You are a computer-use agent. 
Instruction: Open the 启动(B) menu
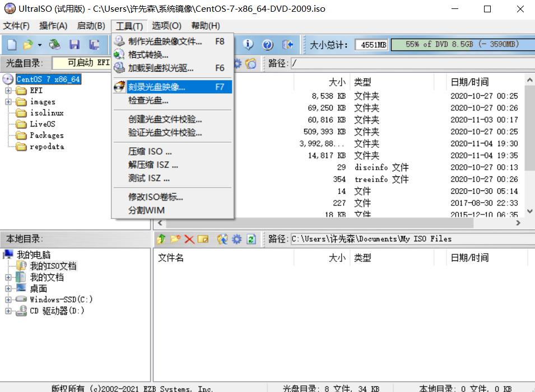click(x=91, y=26)
